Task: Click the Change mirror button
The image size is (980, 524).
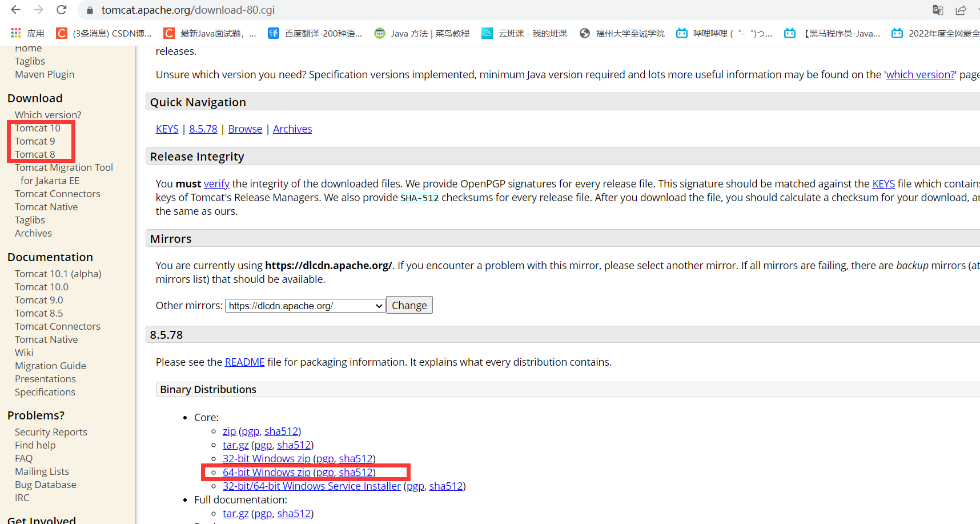Action: point(409,305)
